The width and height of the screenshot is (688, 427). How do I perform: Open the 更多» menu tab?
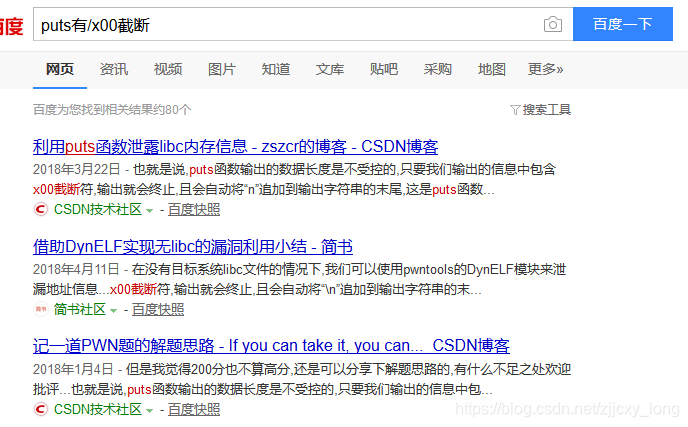pyautogui.click(x=545, y=69)
